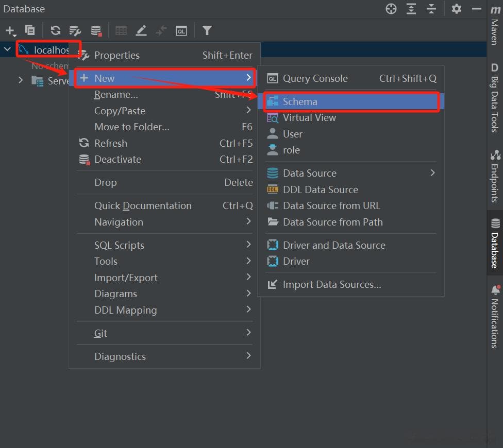
Task: Click the Edit Source pencil icon
Action: click(141, 30)
